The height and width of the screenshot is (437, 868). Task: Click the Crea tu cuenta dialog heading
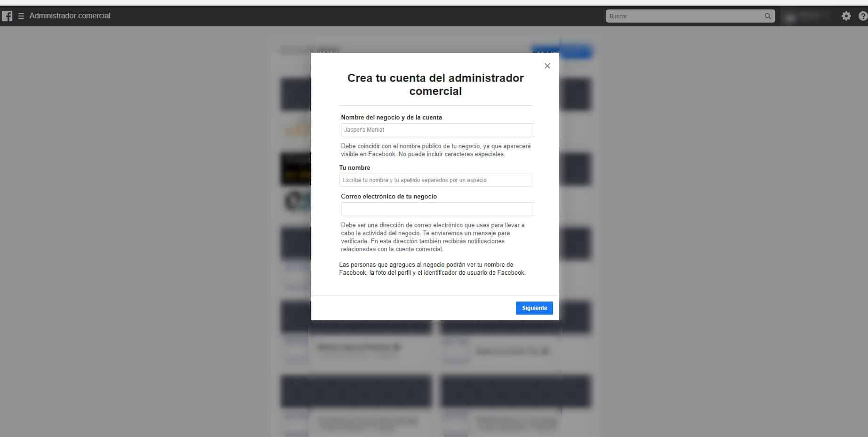tap(435, 85)
